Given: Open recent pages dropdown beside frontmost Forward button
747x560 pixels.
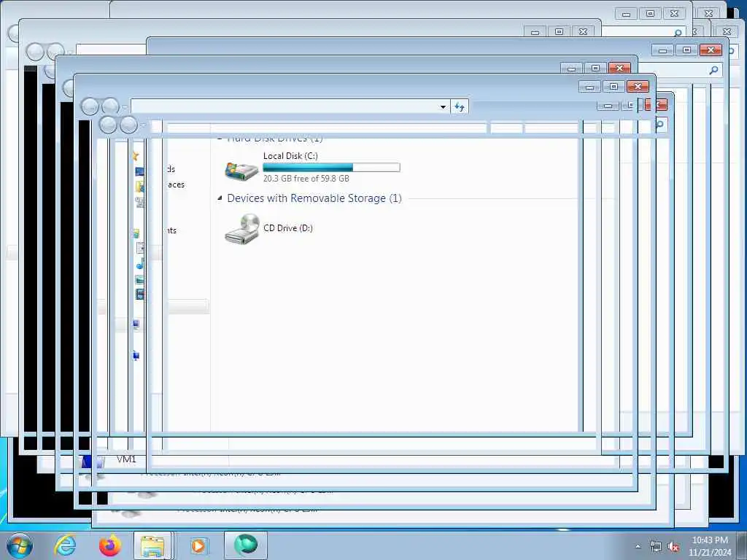Looking at the screenshot, I should (x=143, y=125).
